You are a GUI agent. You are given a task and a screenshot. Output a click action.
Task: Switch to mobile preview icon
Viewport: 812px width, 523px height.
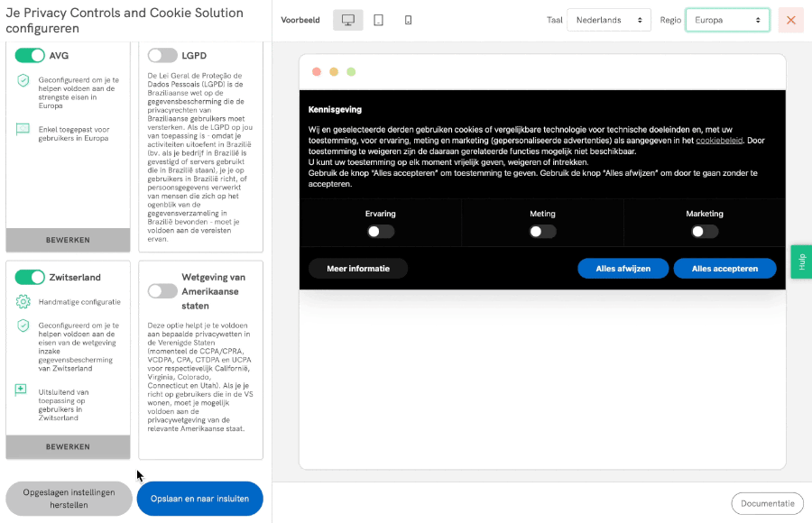point(408,20)
